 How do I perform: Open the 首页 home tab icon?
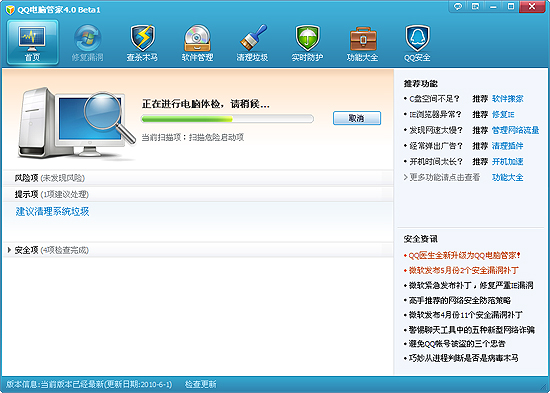32,42
